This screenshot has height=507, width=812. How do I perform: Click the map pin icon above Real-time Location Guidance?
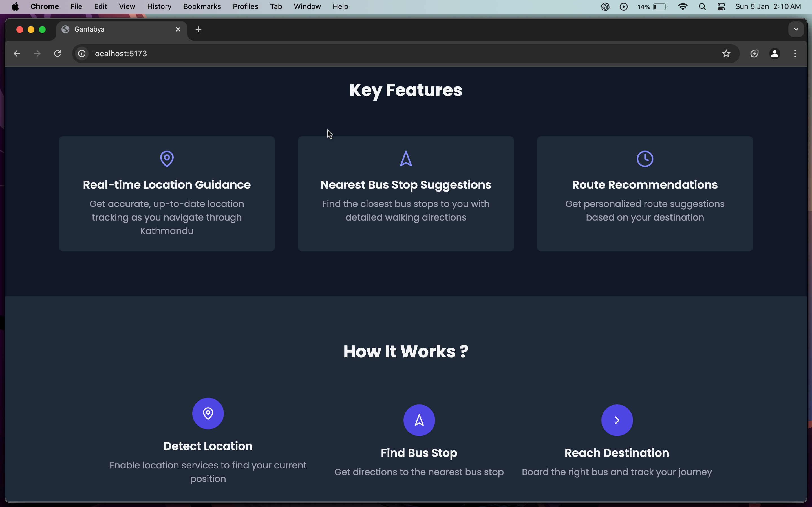(167, 159)
